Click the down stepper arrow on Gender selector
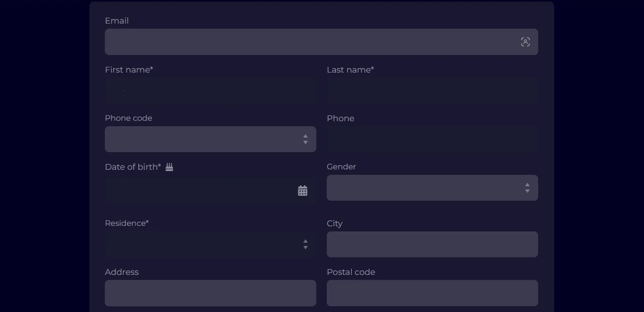Screen dimensions: 644x312 tap(527, 191)
